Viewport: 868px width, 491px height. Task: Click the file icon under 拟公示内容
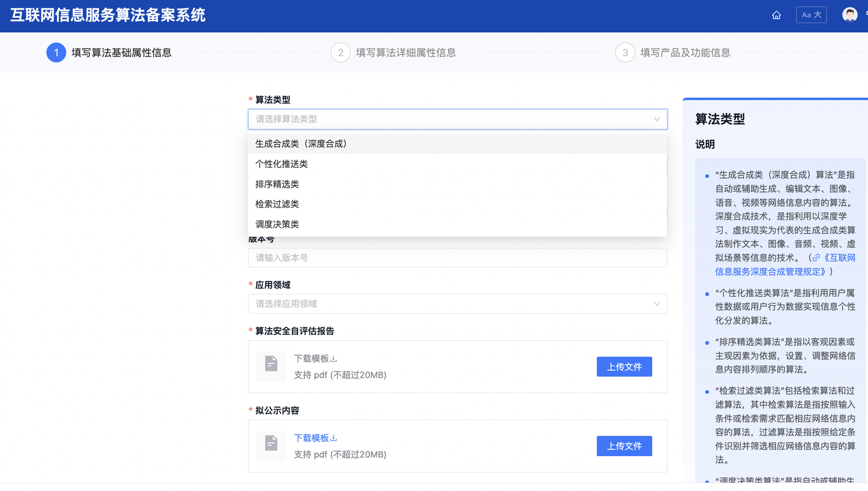pos(271,446)
